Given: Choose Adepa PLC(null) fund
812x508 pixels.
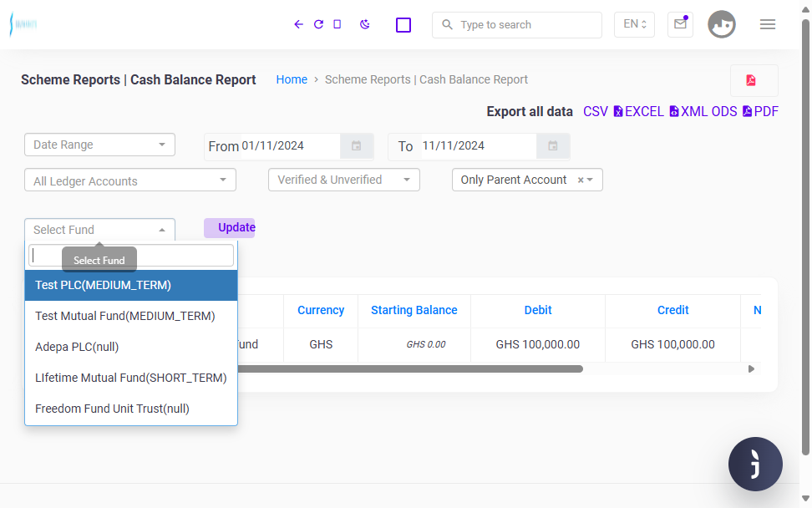Looking at the screenshot, I should tap(131, 347).
